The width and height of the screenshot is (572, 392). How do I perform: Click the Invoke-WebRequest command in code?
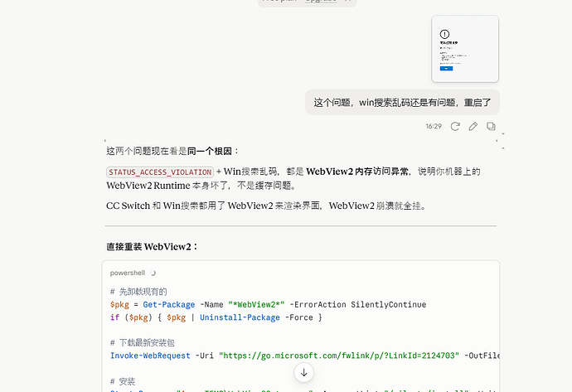click(x=150, y=356)
